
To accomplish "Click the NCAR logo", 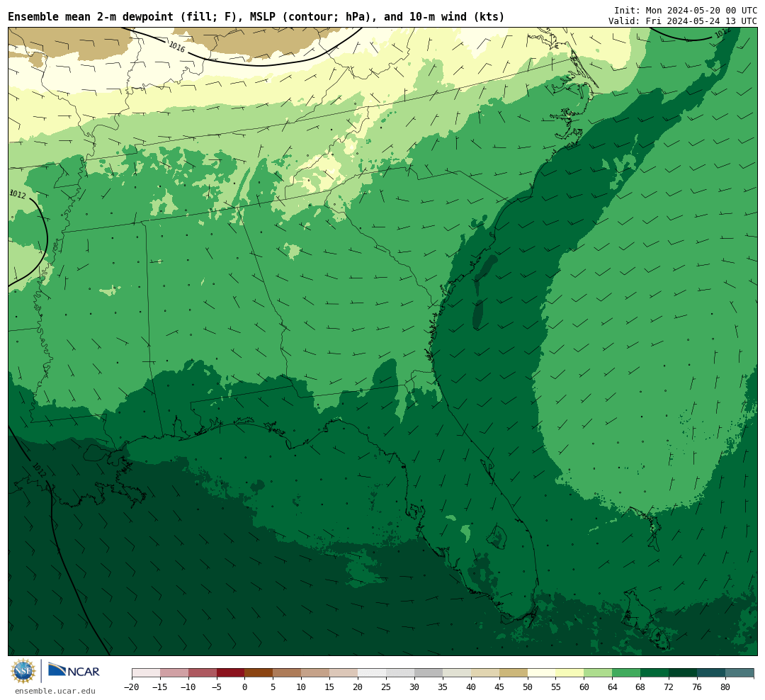I will (x=74, y=671).
